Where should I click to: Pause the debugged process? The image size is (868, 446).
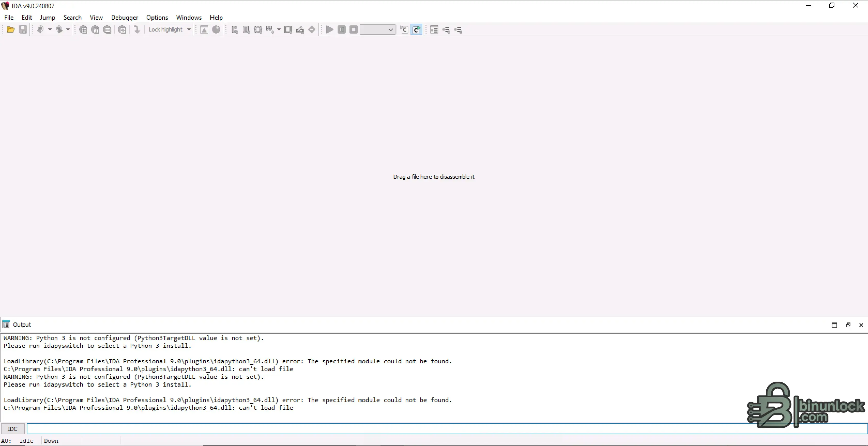(341, 30)
